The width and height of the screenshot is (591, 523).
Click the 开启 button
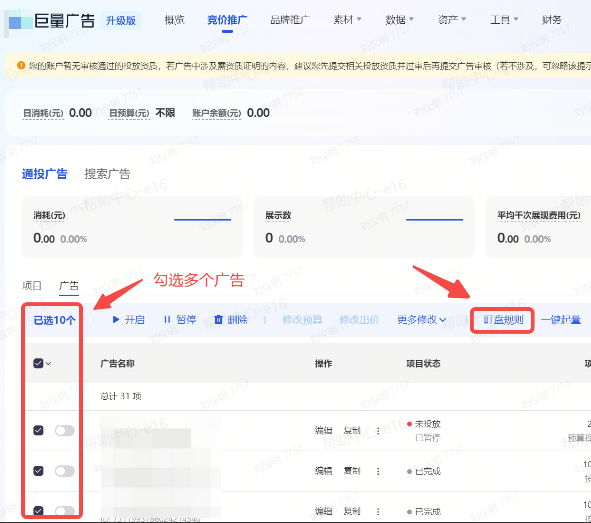pyautogui.click(x=129, y=320)
